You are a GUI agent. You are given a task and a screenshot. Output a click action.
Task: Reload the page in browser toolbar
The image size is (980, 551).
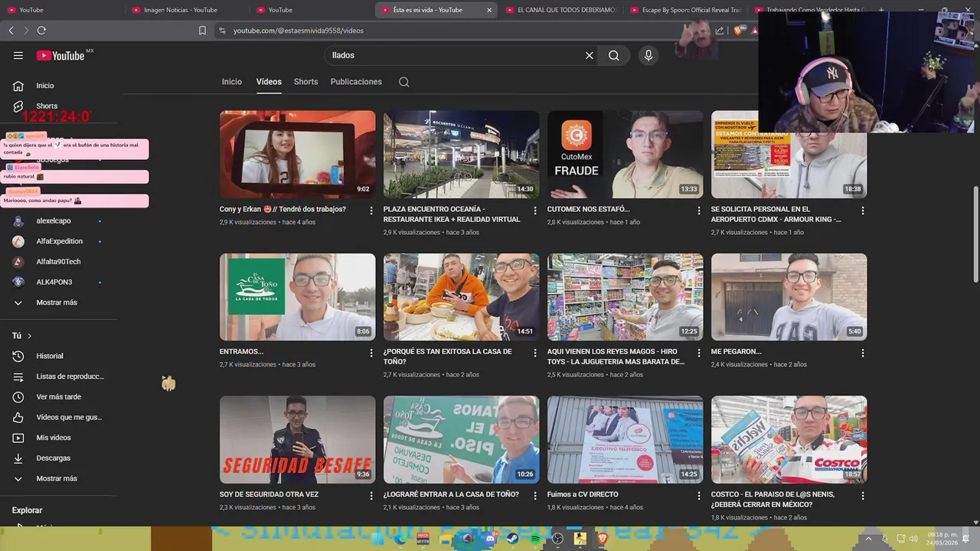tap(41, 31)
